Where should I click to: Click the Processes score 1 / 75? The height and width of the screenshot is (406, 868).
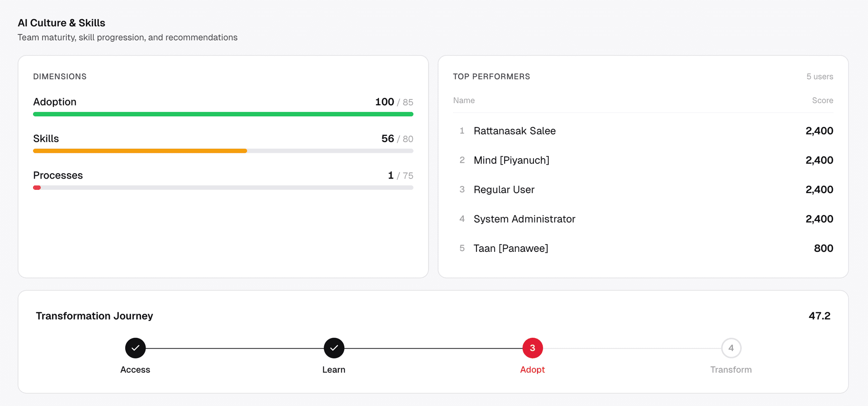click(x=401, y=175)
